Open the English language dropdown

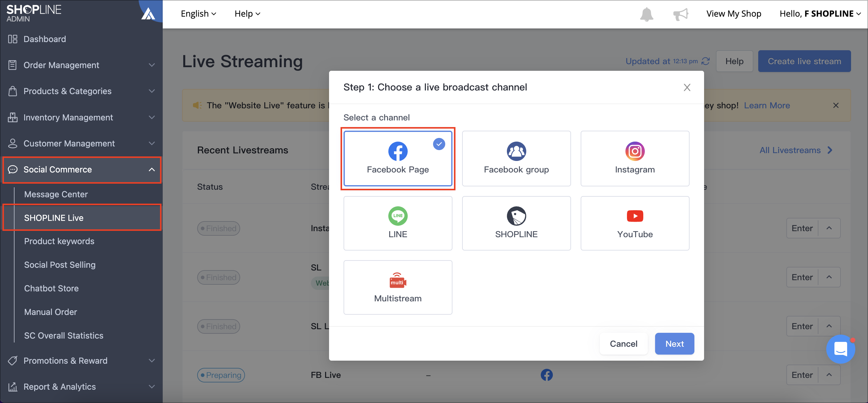click(x=198, y=14)
